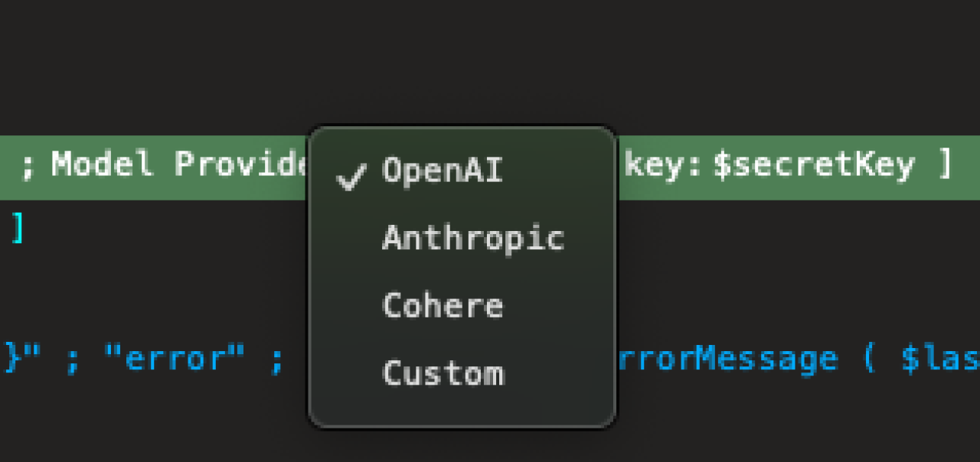Choose Anthropic as the model provider
This screenshot has height=462, width=980.
tap(473, 238)
